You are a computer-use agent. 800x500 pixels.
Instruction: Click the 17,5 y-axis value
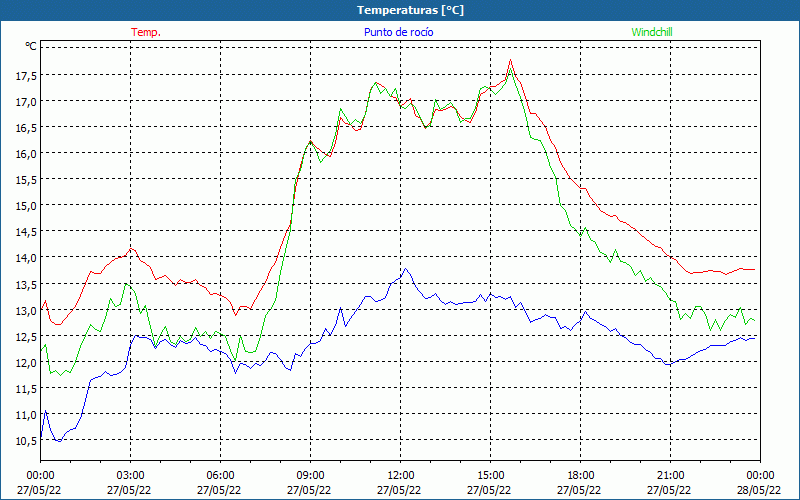pyautogui.click(x=26, y=76)
